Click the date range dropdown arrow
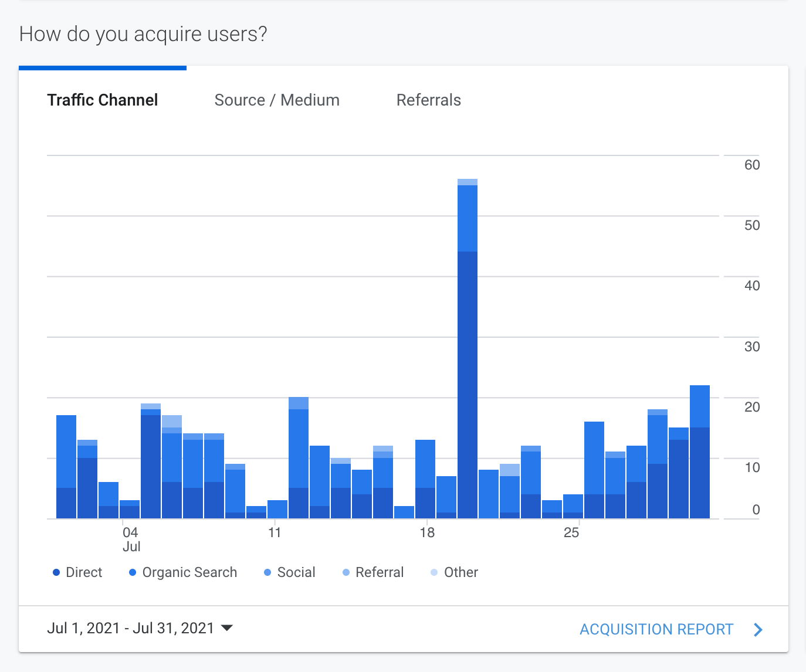This screenshot has width=806, height=672. (226, 629)
